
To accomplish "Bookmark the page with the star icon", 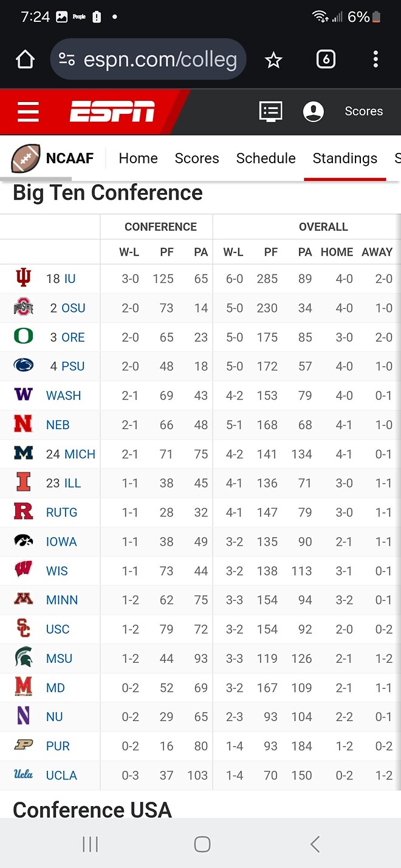I will tap(273, 59).
